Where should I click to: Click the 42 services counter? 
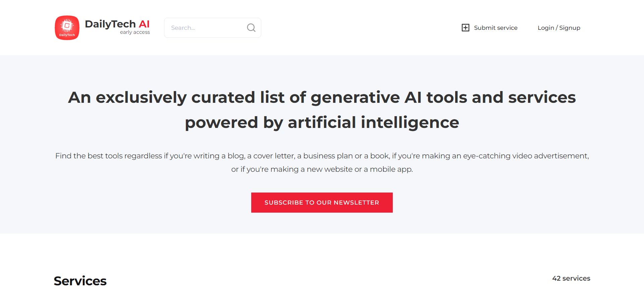[571, 278]
